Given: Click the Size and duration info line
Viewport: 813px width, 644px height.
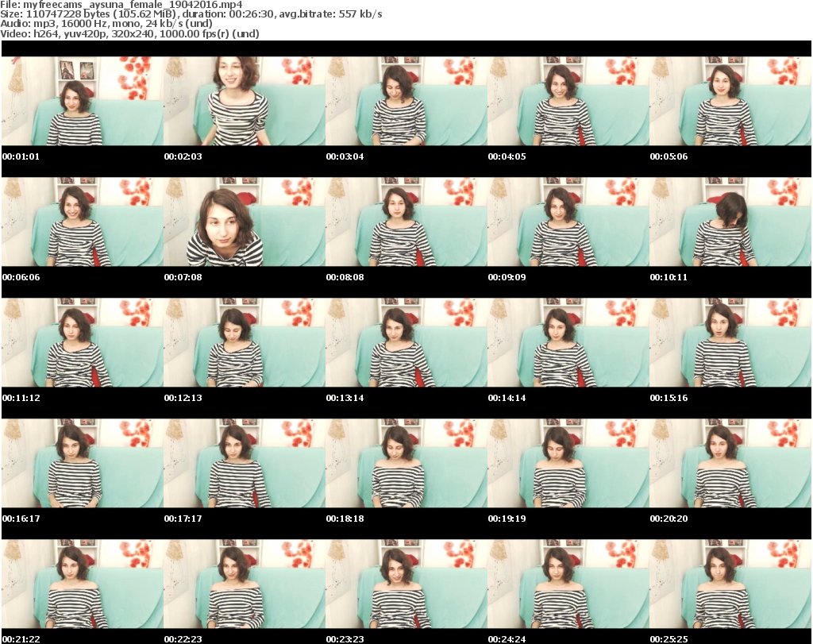Looking at the screenshot, I should (x=191, y=14).
